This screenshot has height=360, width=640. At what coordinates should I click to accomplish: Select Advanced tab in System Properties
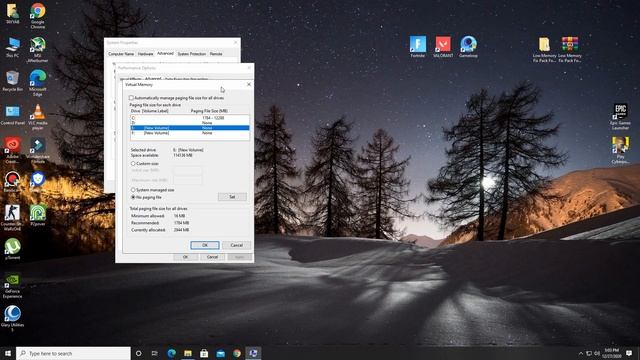165,53
